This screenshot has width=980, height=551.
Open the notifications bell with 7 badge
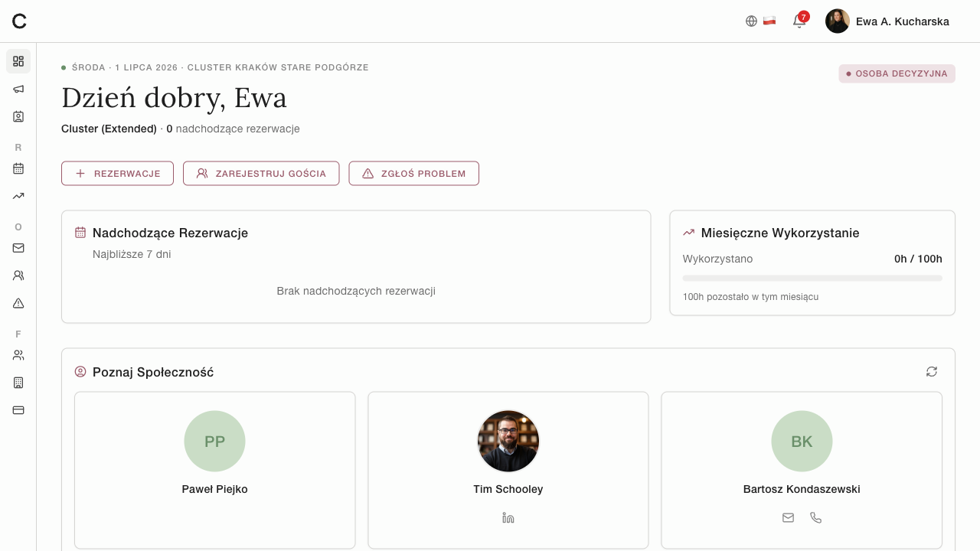pyautogui.click(x=799, y=21)
